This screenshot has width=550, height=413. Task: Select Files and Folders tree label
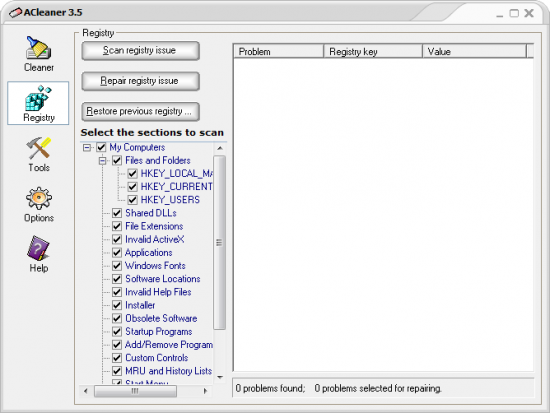[158, 161]
